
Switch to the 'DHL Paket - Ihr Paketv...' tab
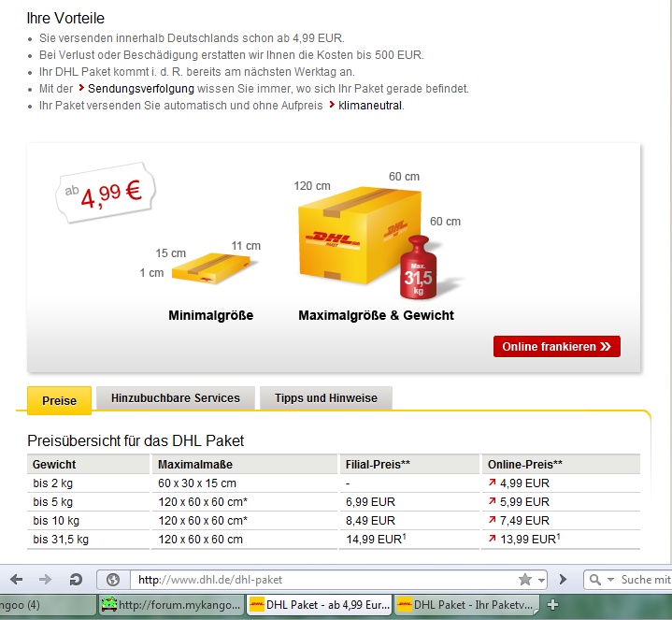[466, 604]
